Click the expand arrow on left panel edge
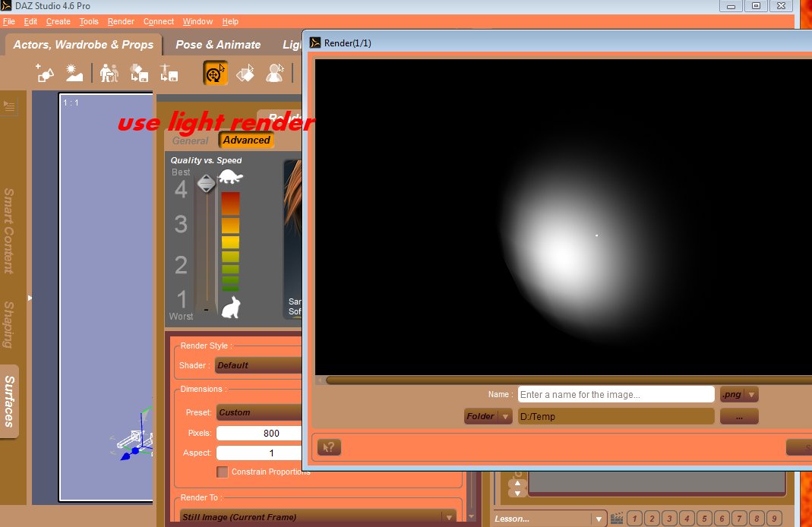This screenshot has height=527, width=812. click(x=30, y=298)
